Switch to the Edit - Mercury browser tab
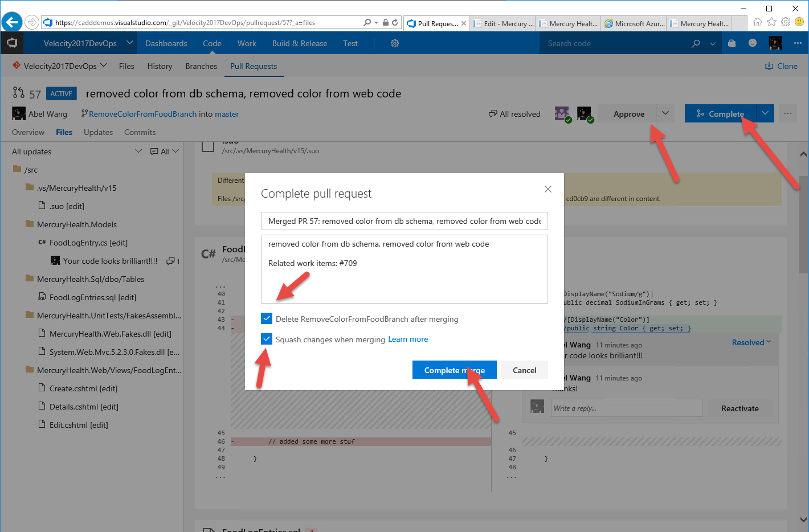The image size is (809, 532). (x=504, y=23)
